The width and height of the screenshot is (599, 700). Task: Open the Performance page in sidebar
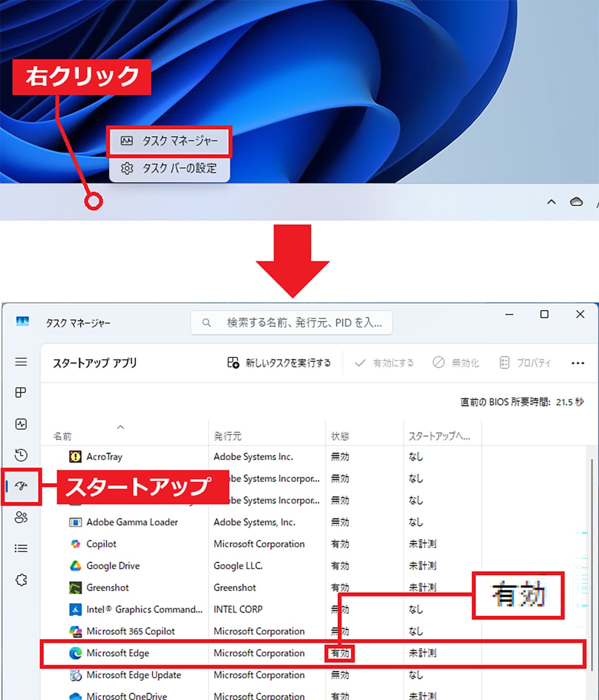[21, 424]
